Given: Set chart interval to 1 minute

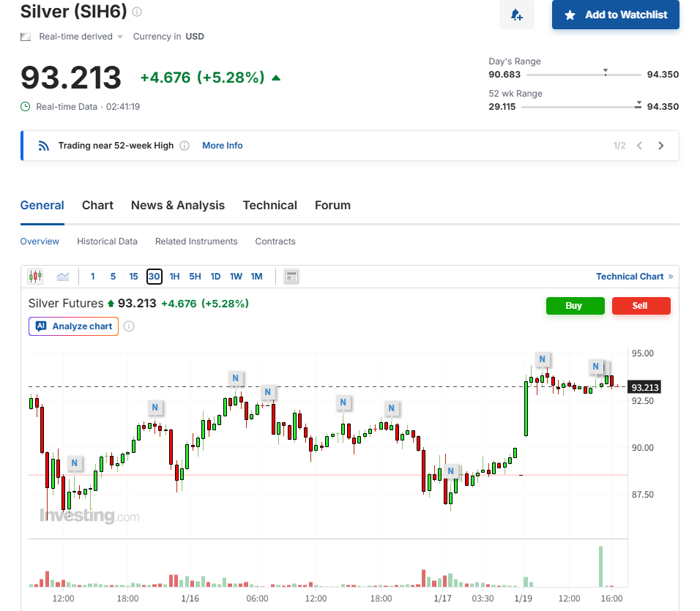Looking at the screenshot, I should pos(93,277).
